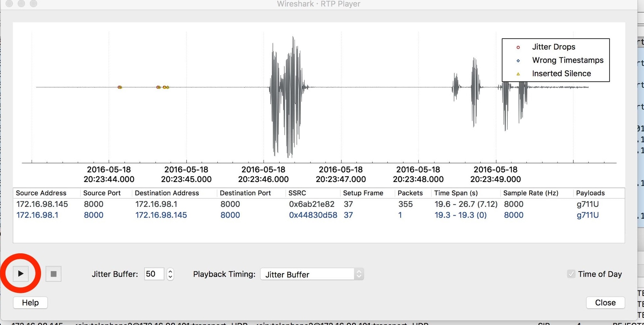Viewport: 644px width, 325px height.
Task: Toggle the Time of Day checkbox
Action: coord(571,274)
